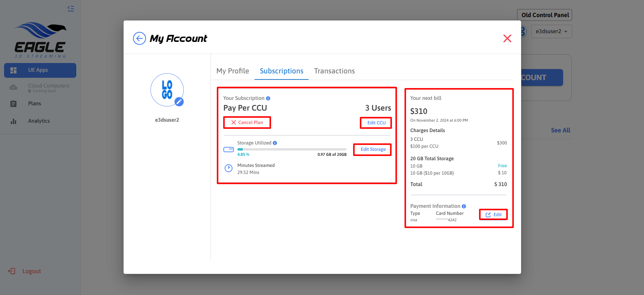Click the back arrow beside My Account

(x=139, y=39)
